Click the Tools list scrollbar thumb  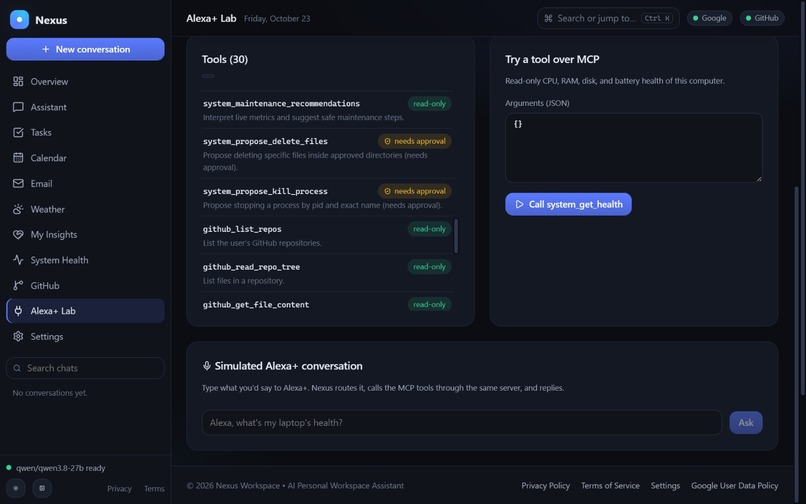pos(456,236)
